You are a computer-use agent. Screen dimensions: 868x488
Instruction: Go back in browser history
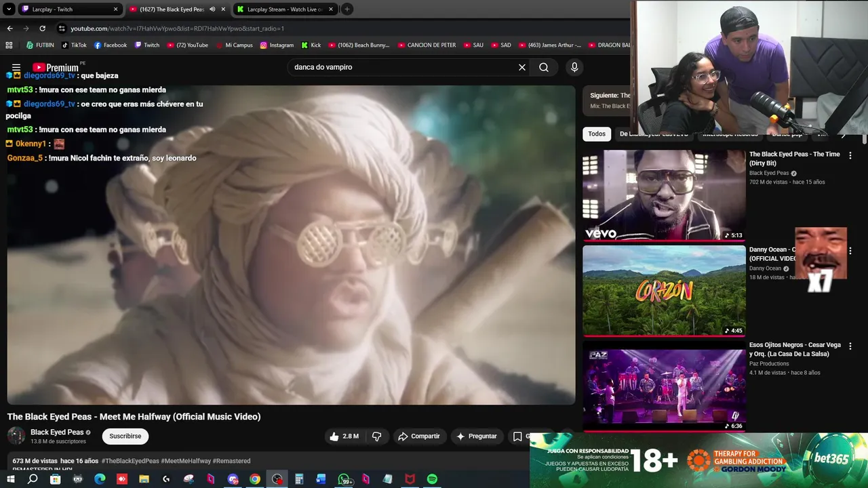pyautogui.click(x=9, y=28)
